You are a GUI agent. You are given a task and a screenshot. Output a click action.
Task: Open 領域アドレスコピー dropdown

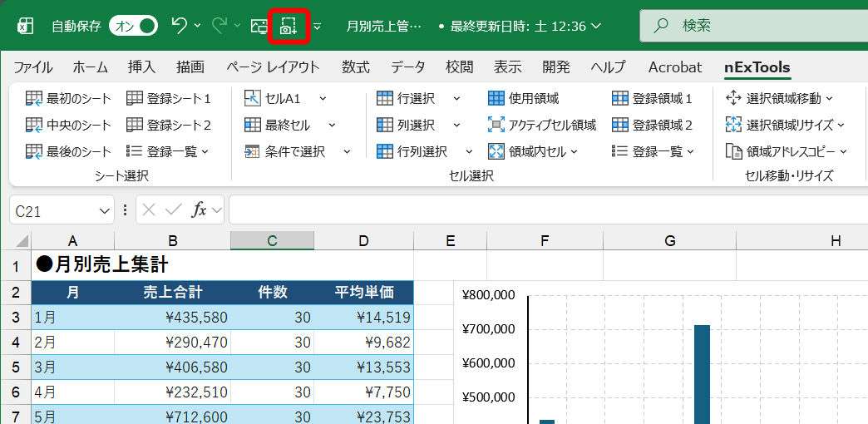[786, 151]
